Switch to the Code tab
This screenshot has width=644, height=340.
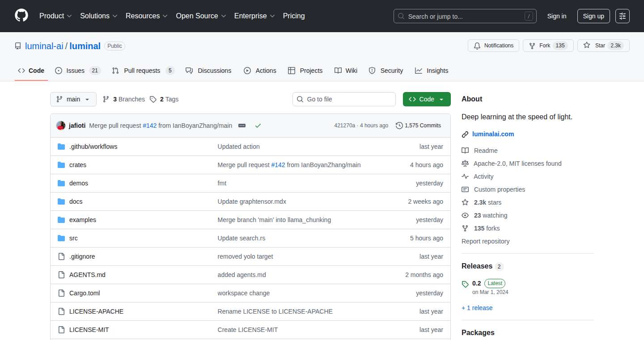tap(31, 71)
